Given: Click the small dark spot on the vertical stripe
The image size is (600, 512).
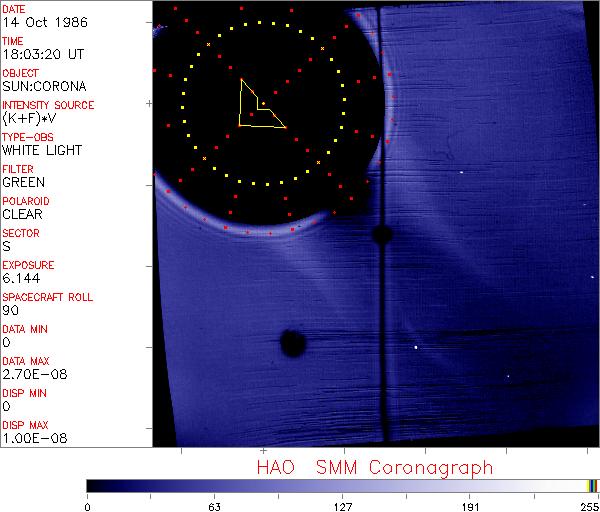Looking at the screenshot, I should (381, 234).
